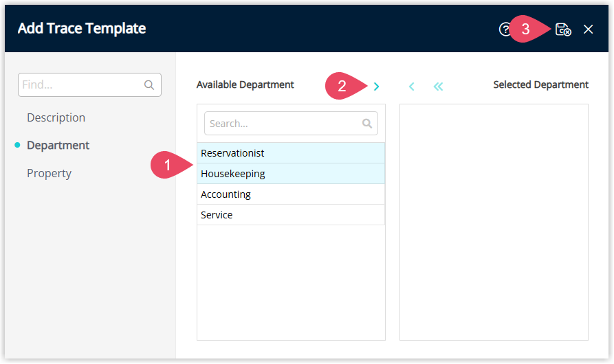Select the Service department
The height and width of the screenshot is (364, 614).
point(291,215)
